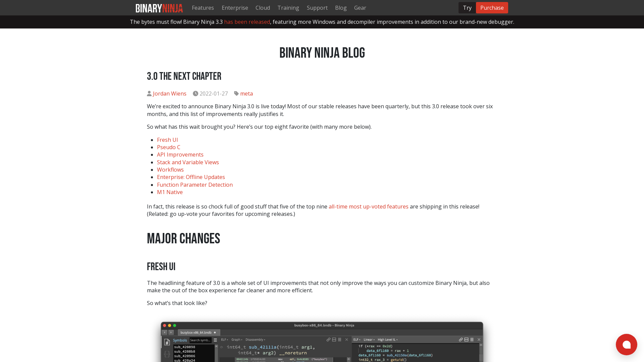
Task: Go to Stack and Variable Views
Action: 188,162
